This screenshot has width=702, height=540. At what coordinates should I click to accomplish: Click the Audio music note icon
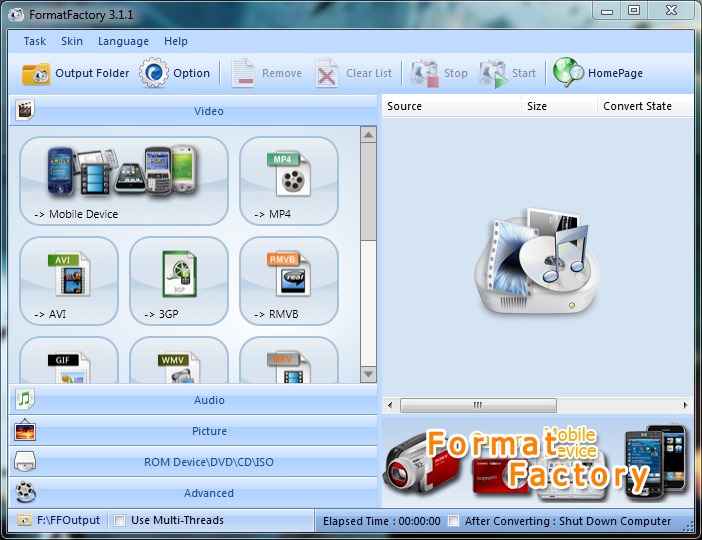pos(25,399)
